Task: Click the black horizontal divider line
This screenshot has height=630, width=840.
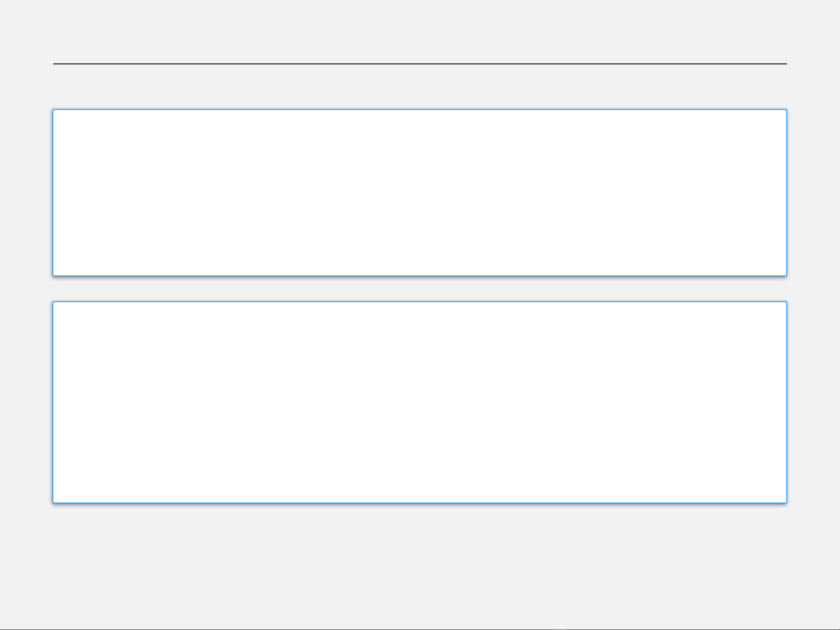Action: 420,64
